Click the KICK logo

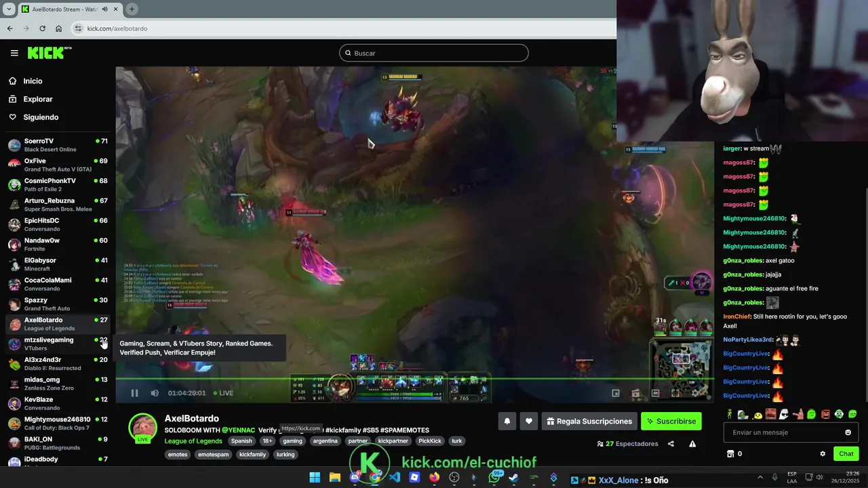point(49,53)
